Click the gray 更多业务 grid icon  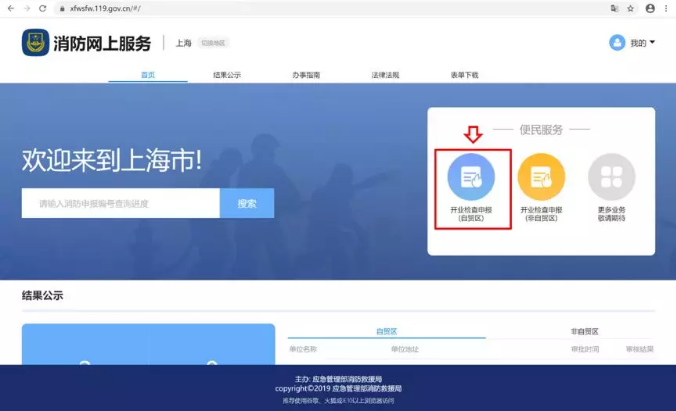click(x=611, y=178)
